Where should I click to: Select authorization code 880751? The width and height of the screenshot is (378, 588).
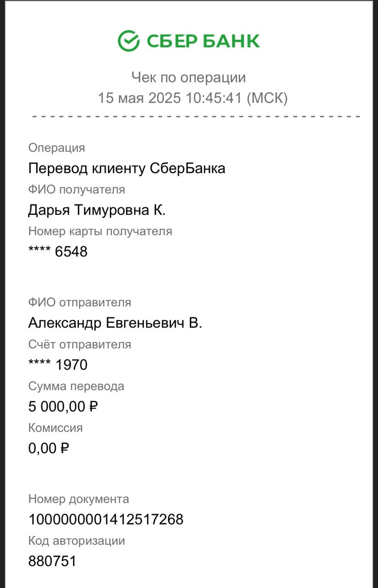click(52, 561)
